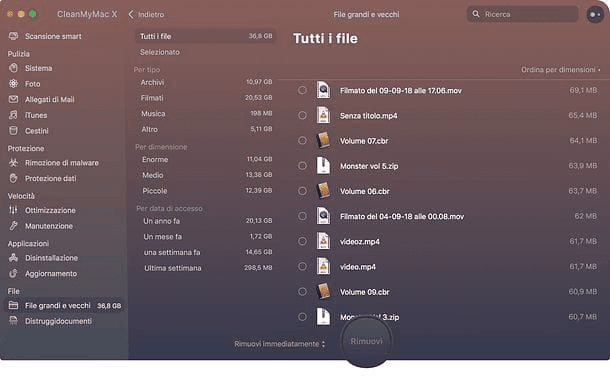Select the Cestini trash icon
Viewport: 610px width, 385px height.
14,131
